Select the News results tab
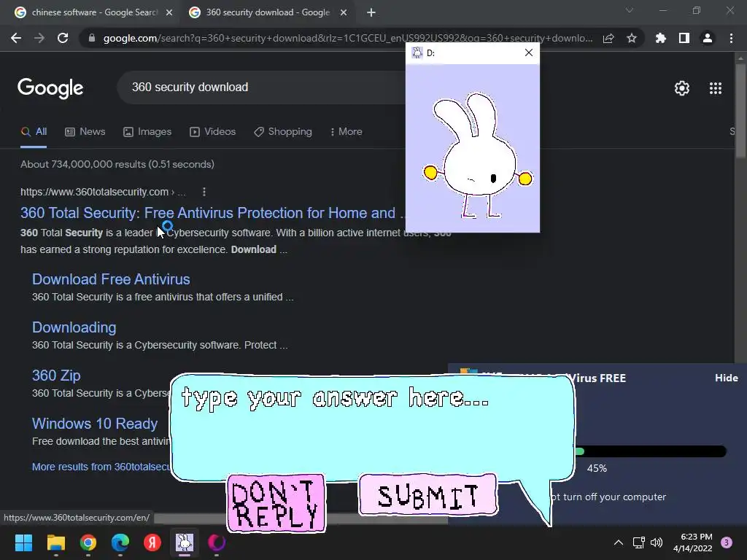747x560 pixels. 85,132
